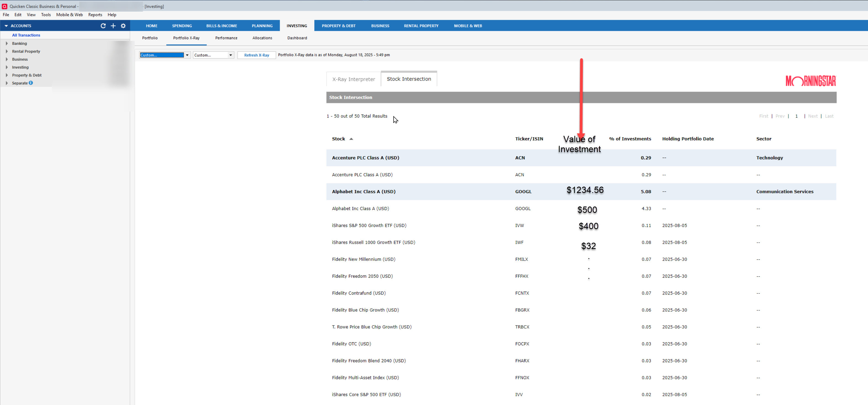Open account list settings gear
The width and height of the screenshot is (868, 405).
[123, 26]
